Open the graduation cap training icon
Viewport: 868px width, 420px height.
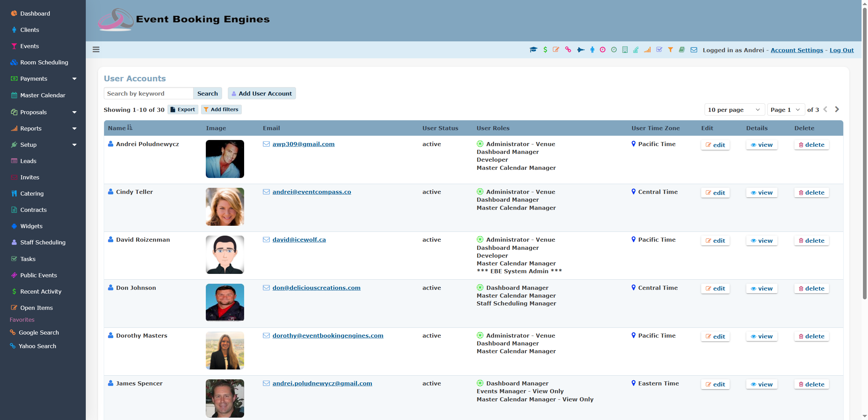click(533, 50)
